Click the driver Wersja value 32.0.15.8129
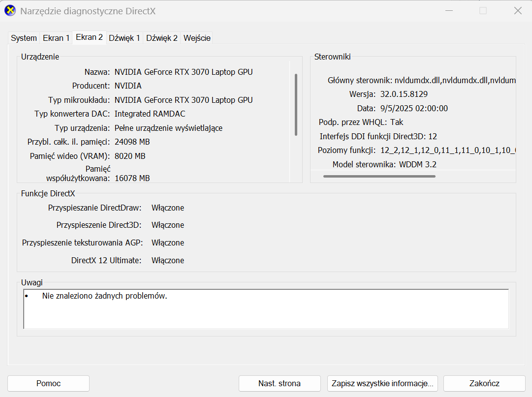The width and height of the screenshot is (532, 397). tap(404, 94)
